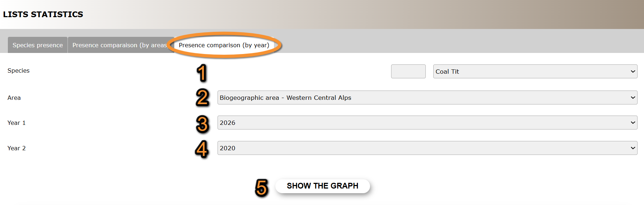644x205 pixels.
Task: Click the orange number 1 marker
Action: (x=202, y=73)
